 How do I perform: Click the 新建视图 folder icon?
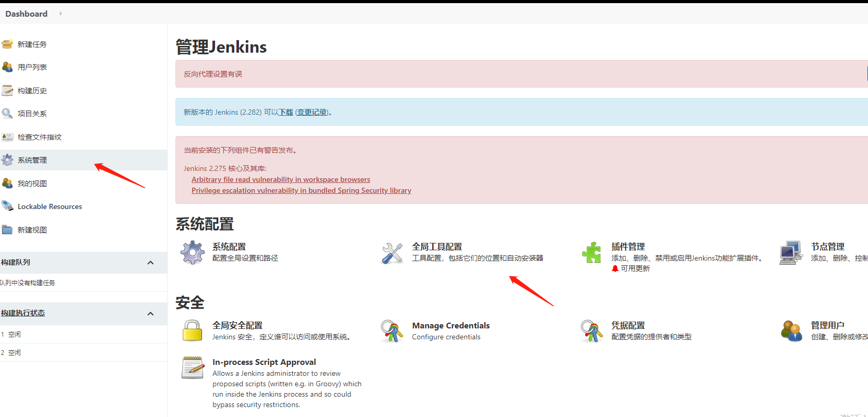coord(7,230)
